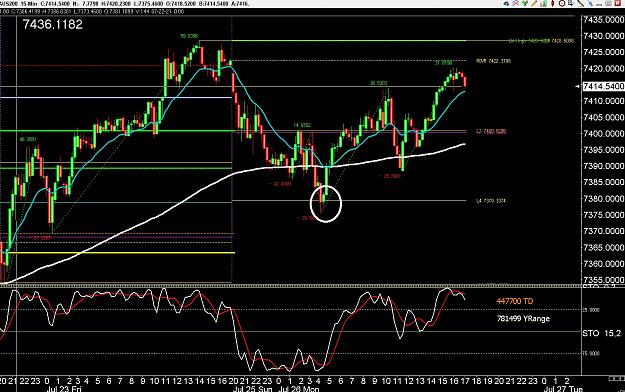625x392 pixels.
Task: Click the Jul 27 Tue date on the time axis
Action: click(563, 388)
